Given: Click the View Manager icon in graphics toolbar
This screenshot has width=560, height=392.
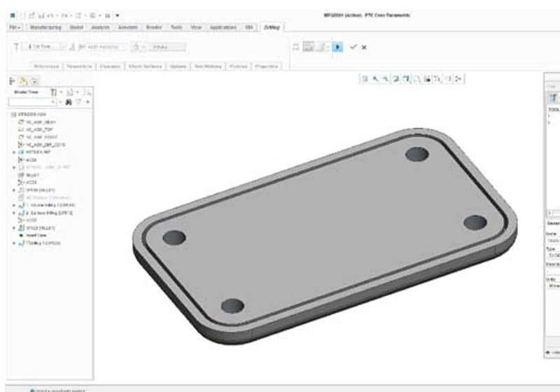Looking at the screenshot, I should pos(427,78).
